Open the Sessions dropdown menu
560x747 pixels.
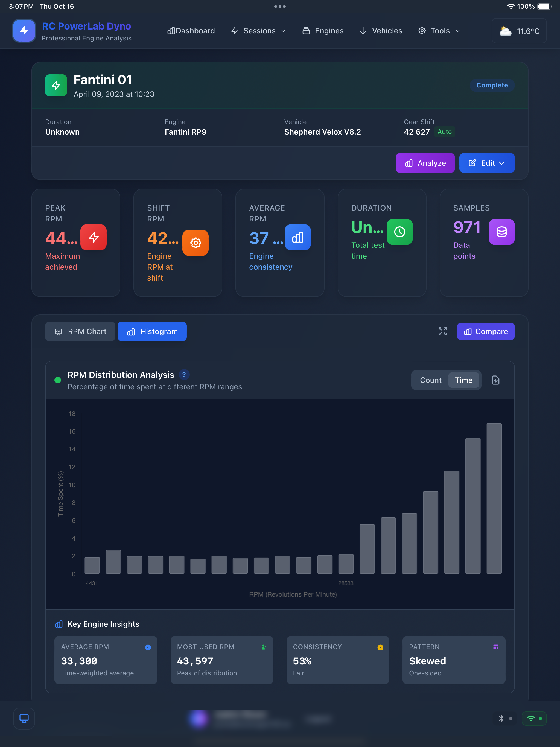click(259, 31)
